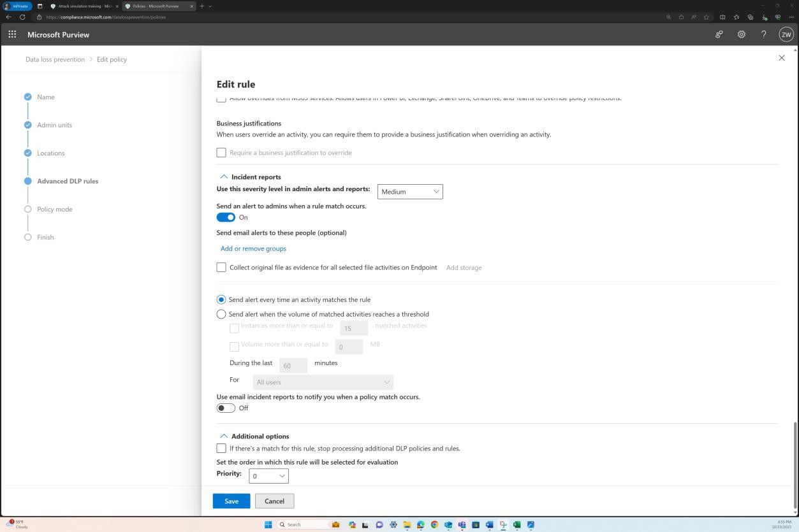Open the Add or remove groups link
The image size is (799, 532).
[253, 248]
